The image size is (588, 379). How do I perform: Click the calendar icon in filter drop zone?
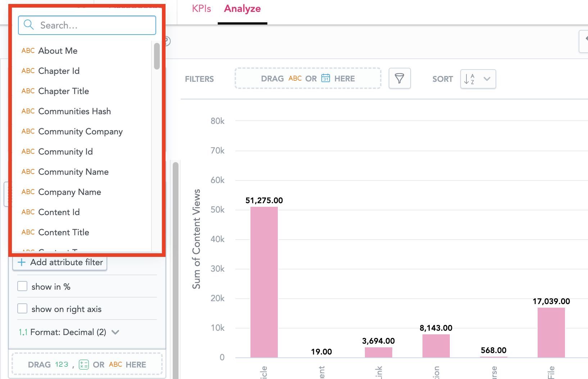click(x=325, y=78)
